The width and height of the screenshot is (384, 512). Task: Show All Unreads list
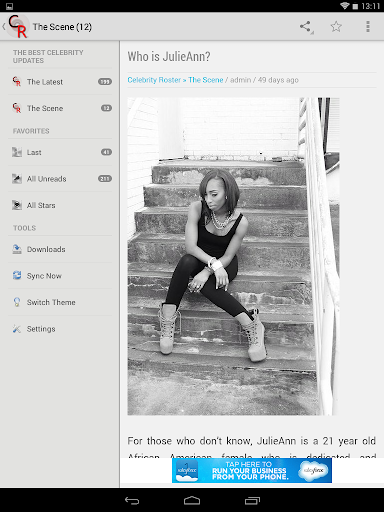tap(60, 179)
